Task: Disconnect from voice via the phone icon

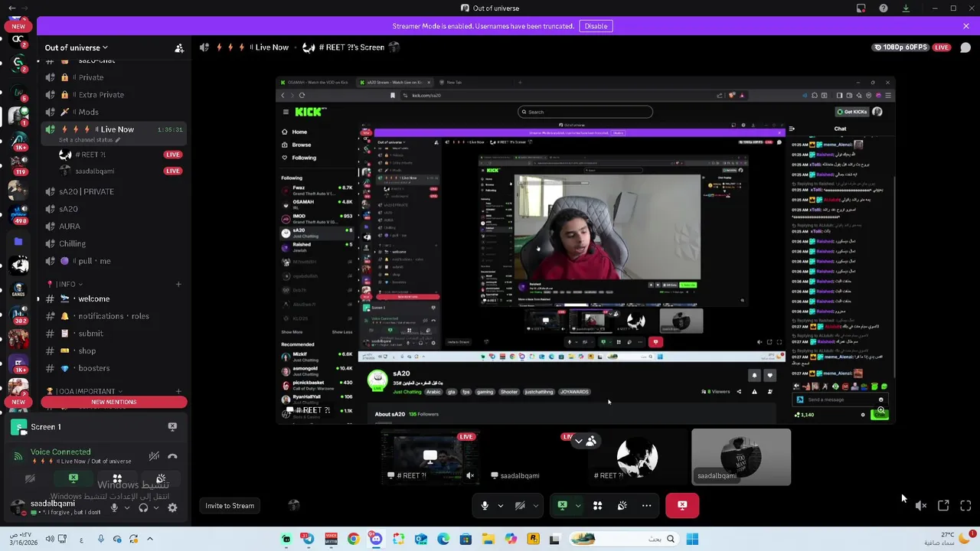Action: pyautogui.click(x=172, y=456)
